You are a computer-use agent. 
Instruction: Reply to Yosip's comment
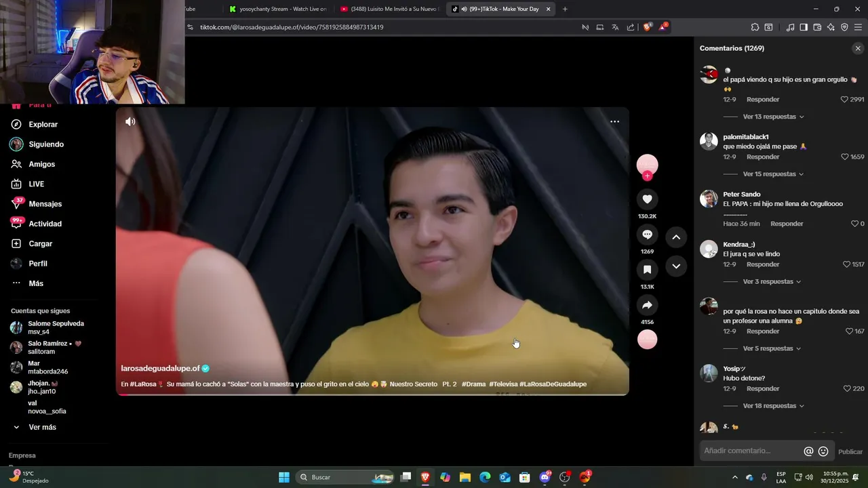763,389
